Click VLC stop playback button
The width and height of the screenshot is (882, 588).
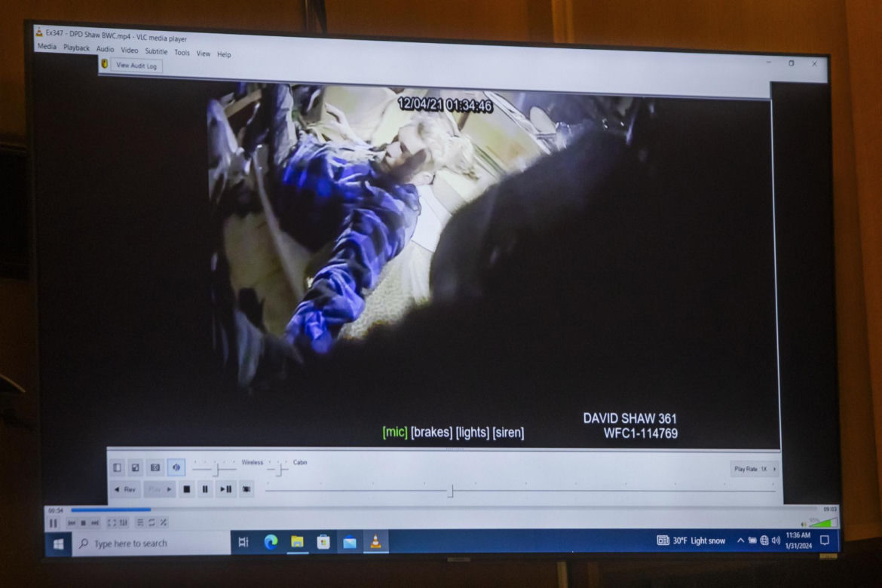click(83, 523)
